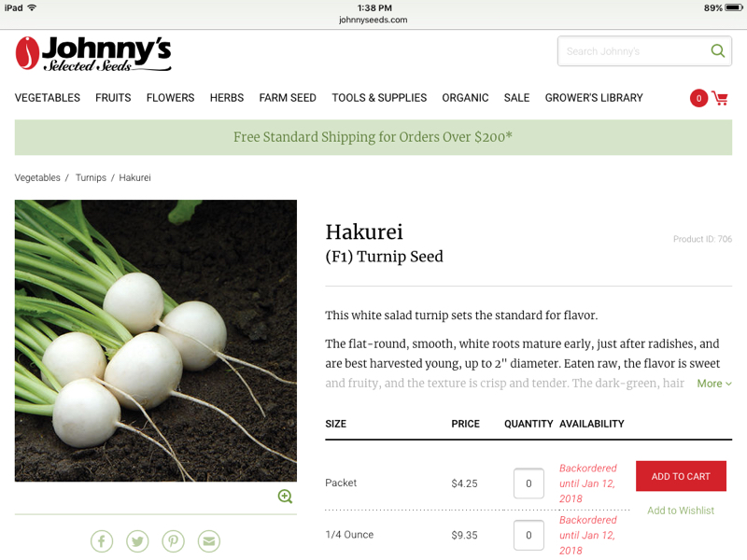The width and height of the screenshot is (747, 560).
Task: Click the Add to Cart button
Action: 681,476
